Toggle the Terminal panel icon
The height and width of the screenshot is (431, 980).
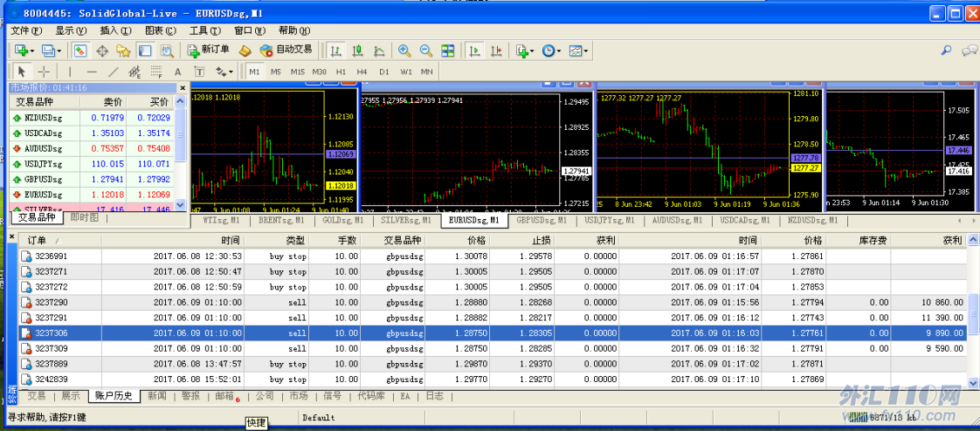coord(144,51)
